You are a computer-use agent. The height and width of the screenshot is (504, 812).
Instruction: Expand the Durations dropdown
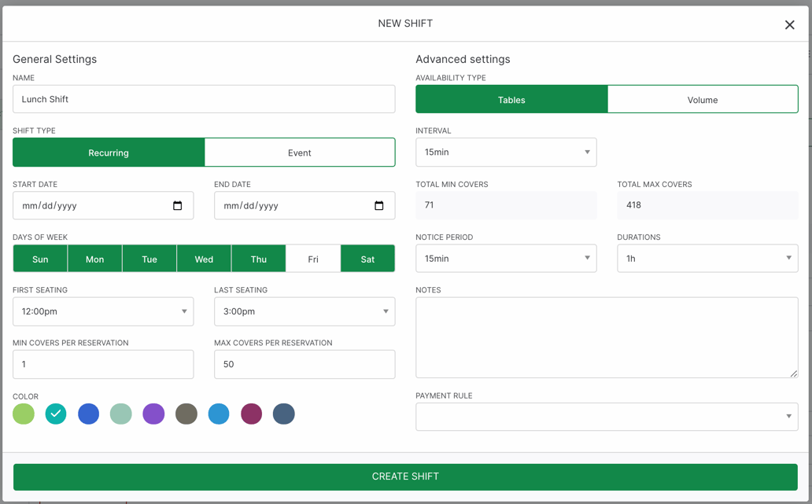[x=707, y=259]
